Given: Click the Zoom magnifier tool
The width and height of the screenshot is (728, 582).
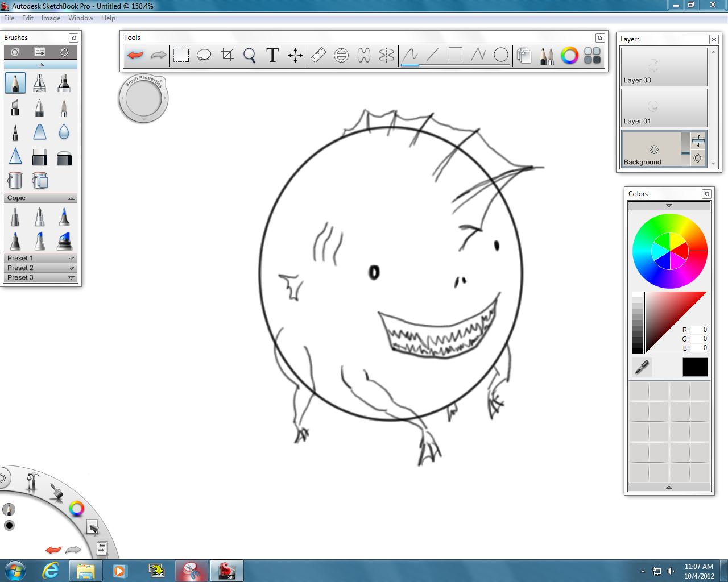Looking at the screenshot, I should [249, 55].
